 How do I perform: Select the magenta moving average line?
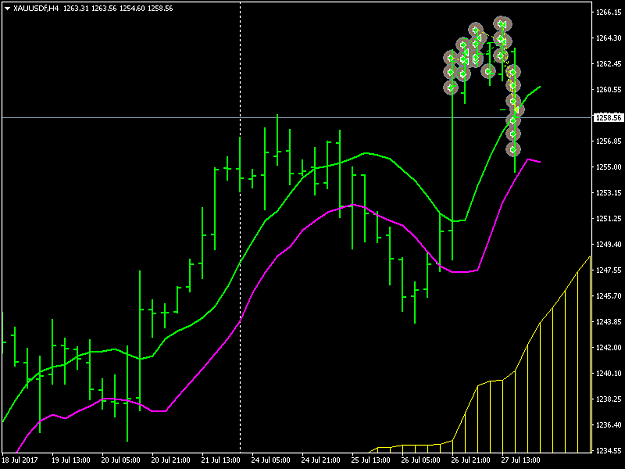click(x=265, y=273)
